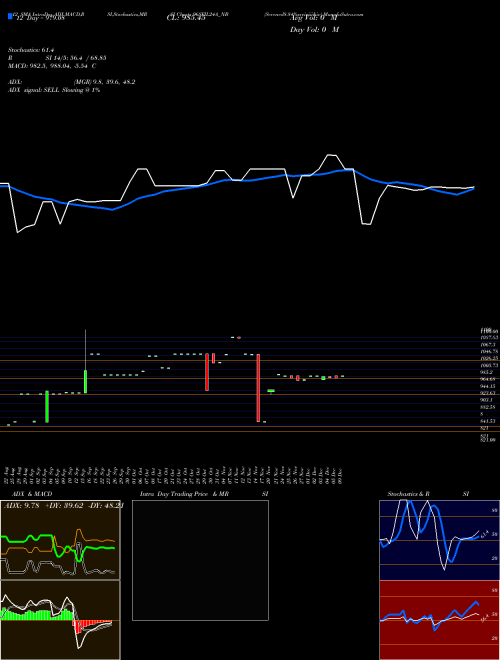Click the 'ADX signal: SELL Slowing @ 1%' text
The image size is (500, 660).
[54, 90]
